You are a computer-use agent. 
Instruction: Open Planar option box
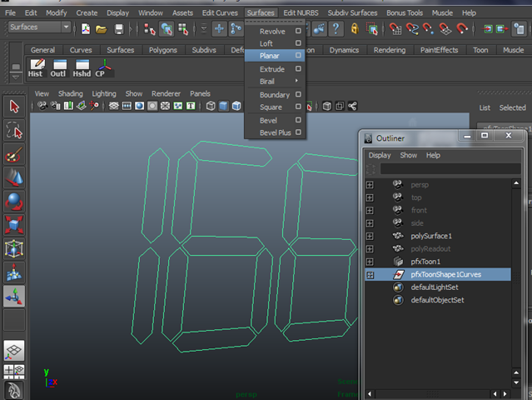coord(298,55)
